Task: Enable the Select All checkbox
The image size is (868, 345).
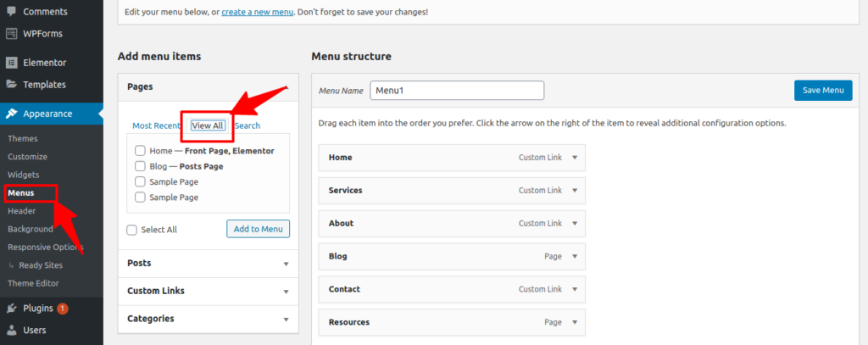Action: tap(131, 230)
